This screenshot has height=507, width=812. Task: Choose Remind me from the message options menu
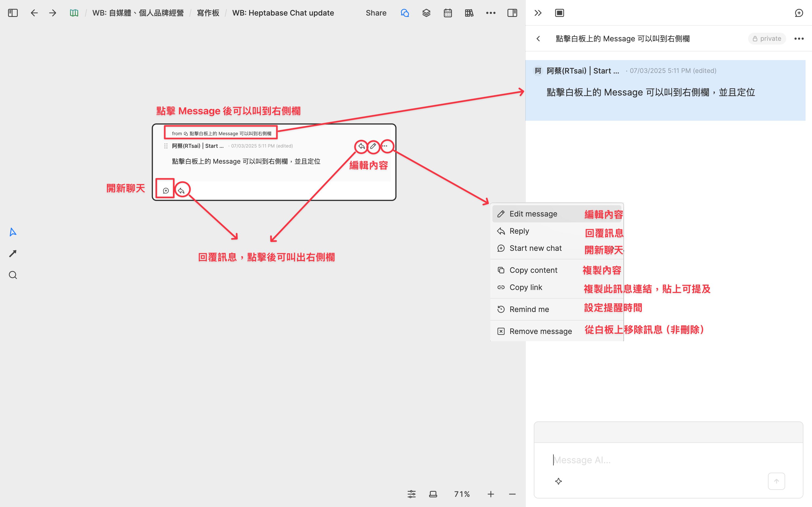pos(529,309)
